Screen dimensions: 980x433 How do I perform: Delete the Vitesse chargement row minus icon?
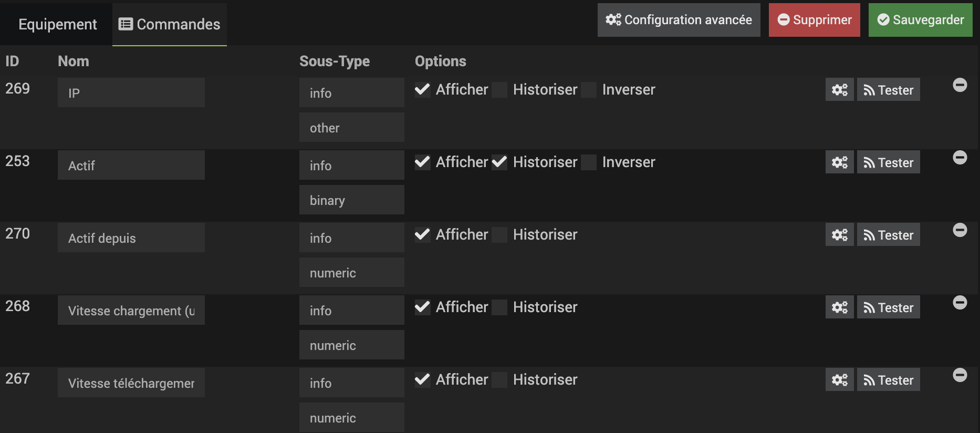960,303
